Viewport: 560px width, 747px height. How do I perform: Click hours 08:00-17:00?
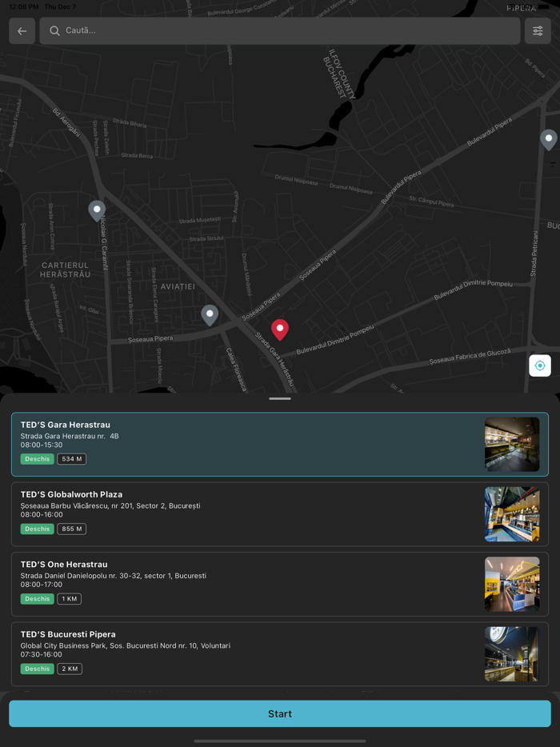(42, 585)
